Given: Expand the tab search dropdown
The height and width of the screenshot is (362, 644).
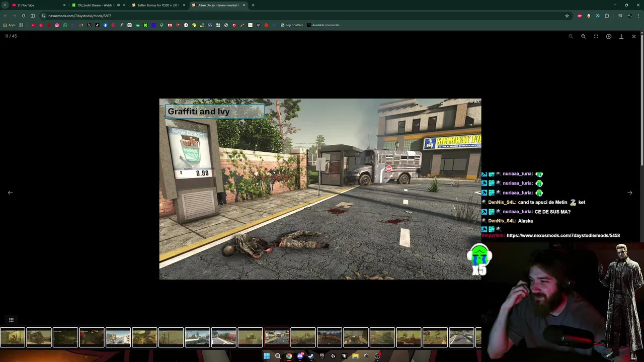Looking at the screenshot, I should click(x=5, y=5).
